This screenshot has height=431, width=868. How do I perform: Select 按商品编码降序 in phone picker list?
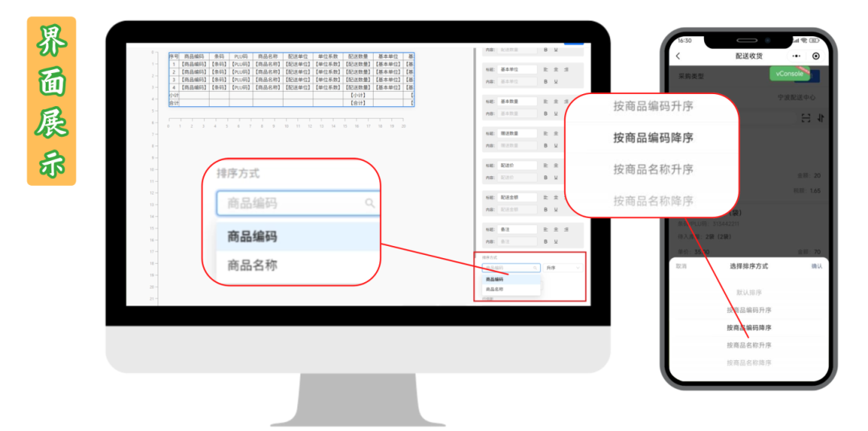pos(749,327)
